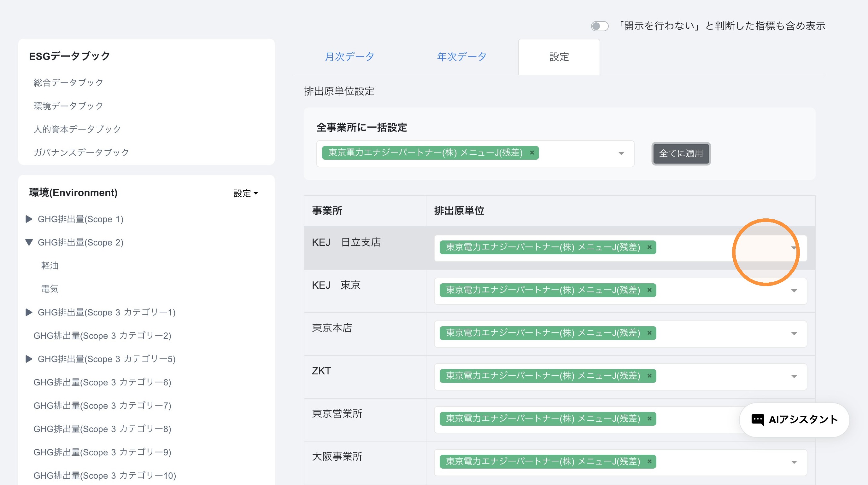Select GHG排出量(Scope 3 カテゴリー8)

pos(103,429)
